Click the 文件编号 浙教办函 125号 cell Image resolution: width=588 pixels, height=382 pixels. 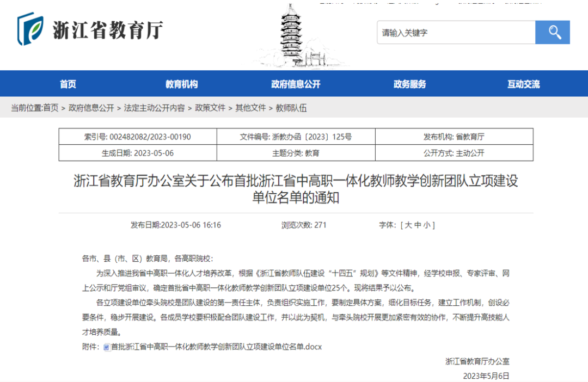tap(296, 137)
